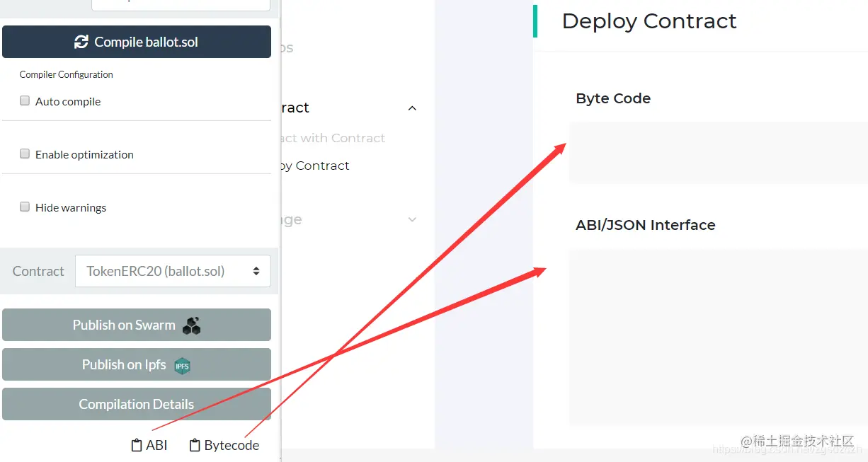Click Publish on Swarm button
The height and width of the screenshot is (462, 868).
(x=137, y=325)
